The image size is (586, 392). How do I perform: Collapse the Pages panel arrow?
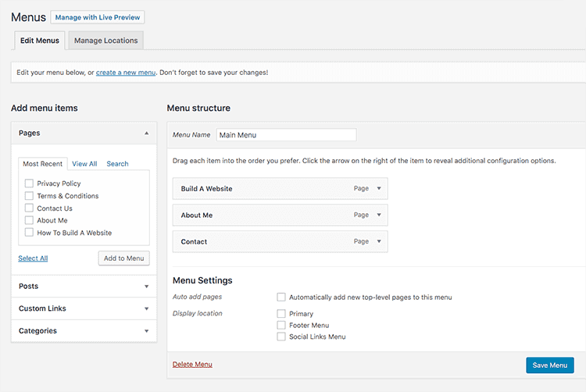coord(146,134)
